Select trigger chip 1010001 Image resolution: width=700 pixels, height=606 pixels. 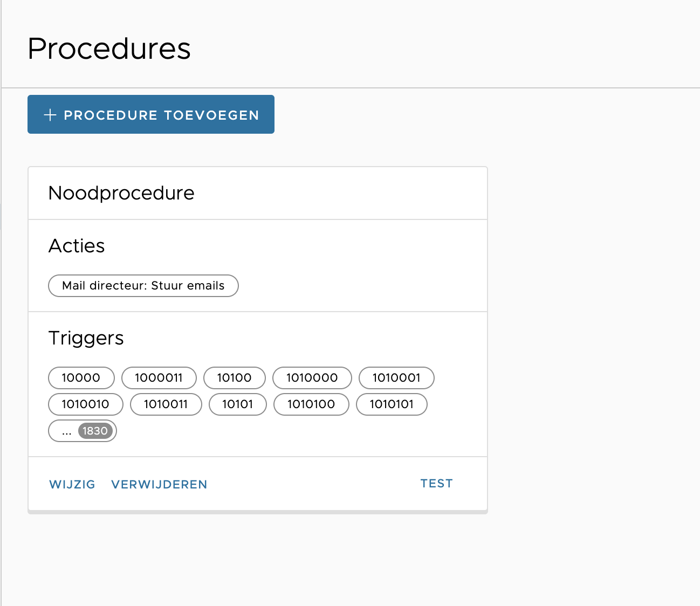click(396, 378)
